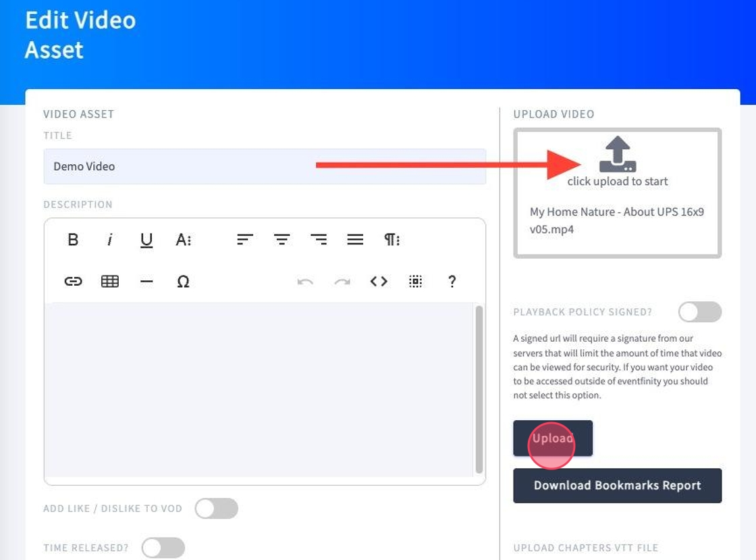Align description text right
This screenshot has width=756, height=560.
(x=319, y=240)
